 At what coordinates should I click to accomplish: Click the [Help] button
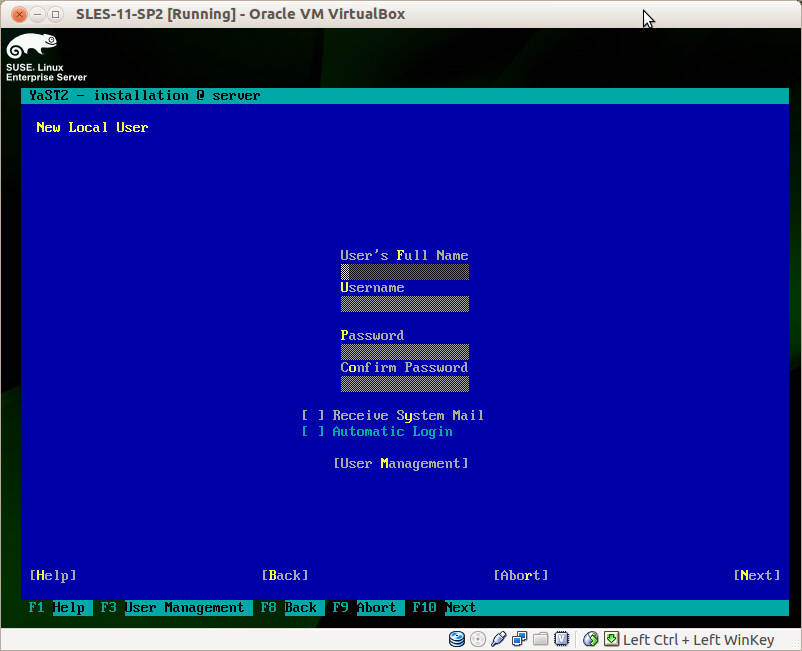pos(53,575)
